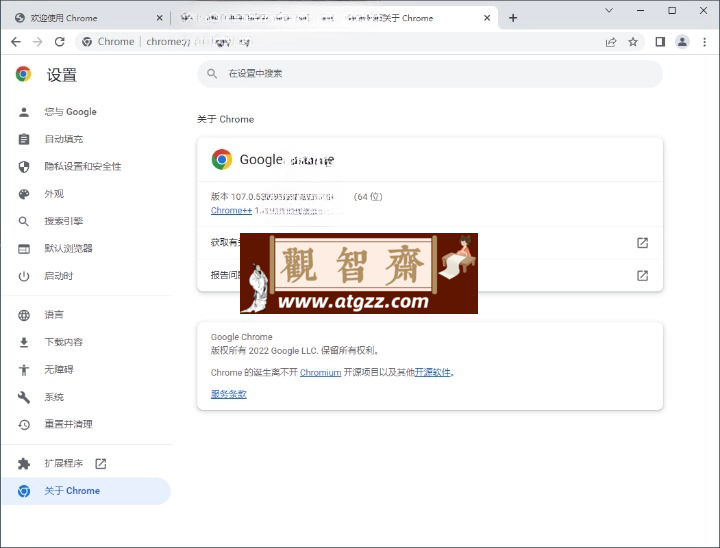Click the puzzle piece icon beside 扩展程序
The height and width of the screenshot is (548, 720).
coord(24,464)
